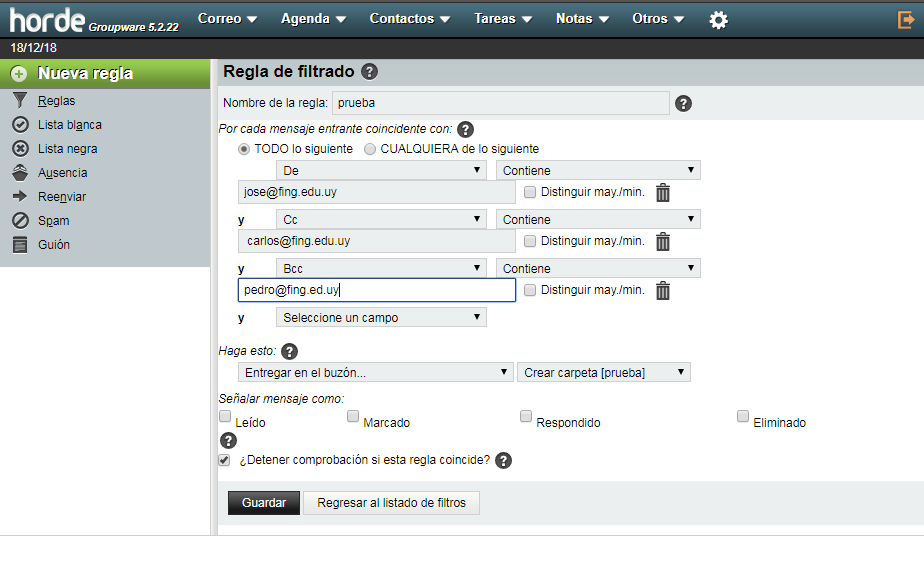Click Regresar al listado de filtros

(391, 503)
